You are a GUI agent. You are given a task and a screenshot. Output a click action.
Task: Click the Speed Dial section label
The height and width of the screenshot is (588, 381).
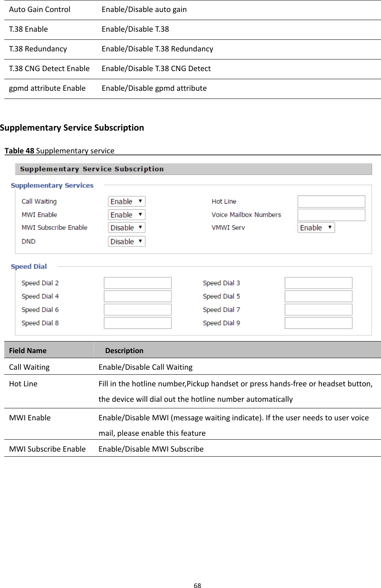(x=29, y=266)
